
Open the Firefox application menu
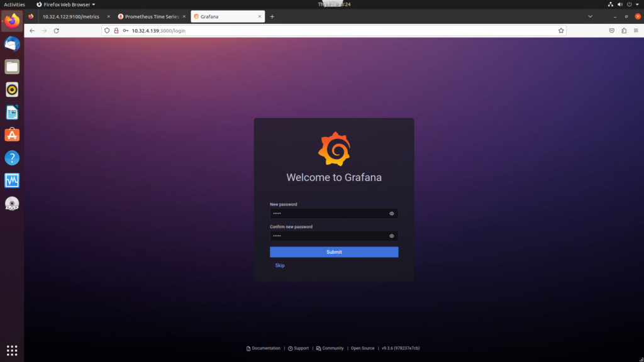point(636,31)
